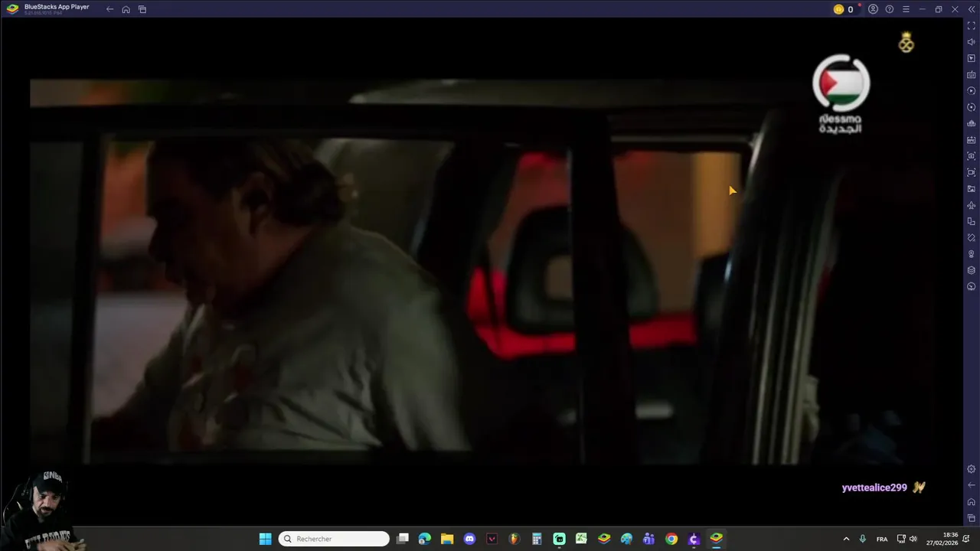The height and width of the screenshot is (551, 980).
Task: Open the clock showing 18:36
Action: 942,539
